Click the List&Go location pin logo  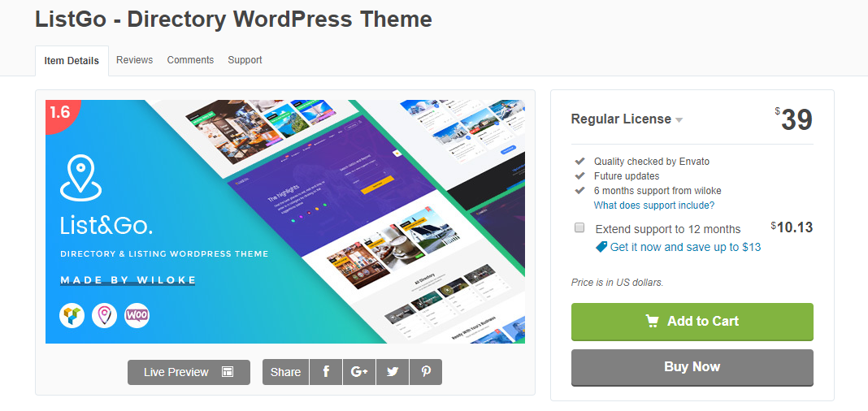click(x=80, y=177)
